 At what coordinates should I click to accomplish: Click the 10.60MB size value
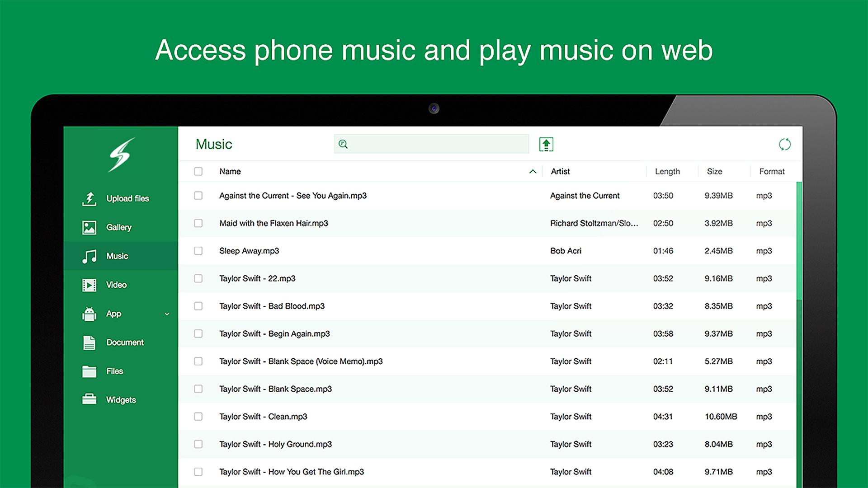[721, 417]
